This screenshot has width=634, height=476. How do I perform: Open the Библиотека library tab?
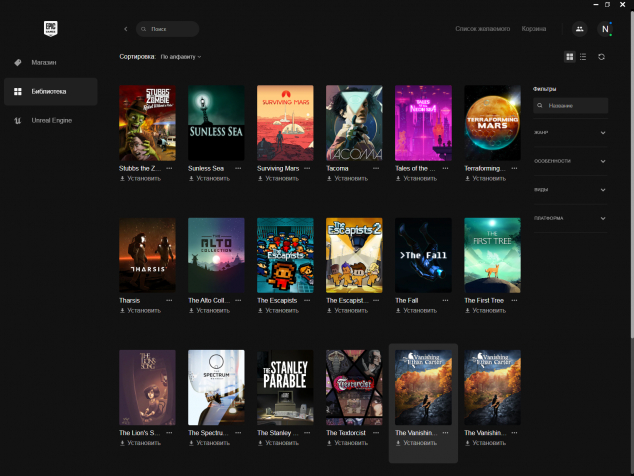tap(51, 92)
